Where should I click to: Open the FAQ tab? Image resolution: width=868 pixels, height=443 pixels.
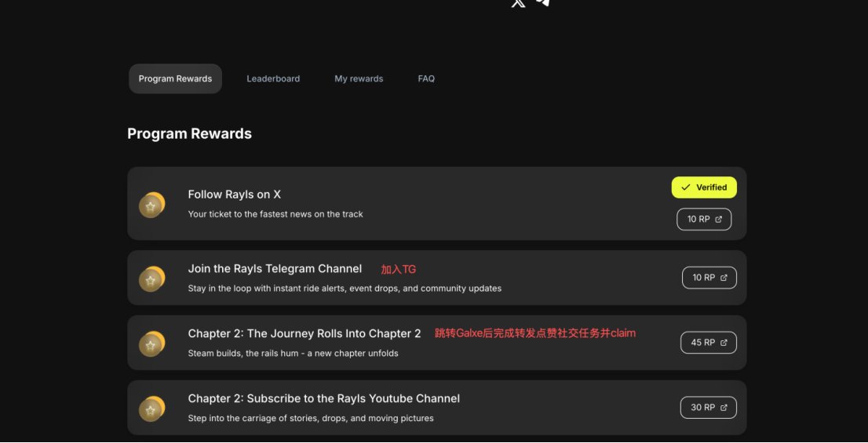pos(426,78)
